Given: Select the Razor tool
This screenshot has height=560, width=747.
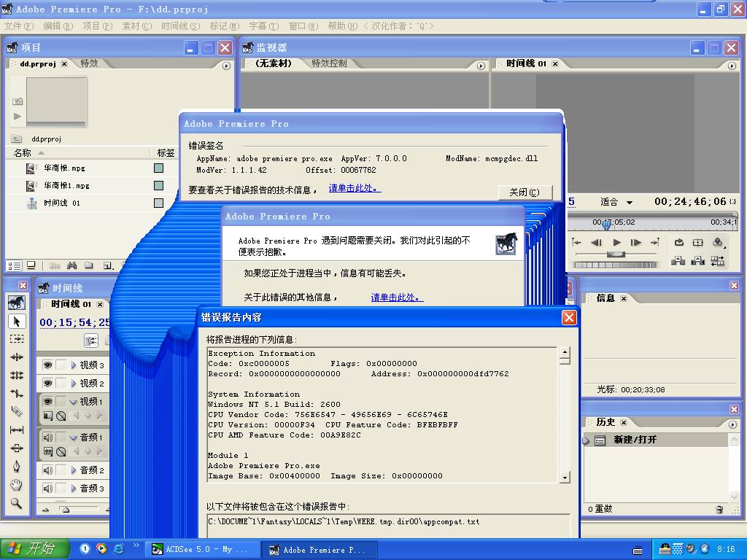Looking at the screenshot, I should [17, 411].
